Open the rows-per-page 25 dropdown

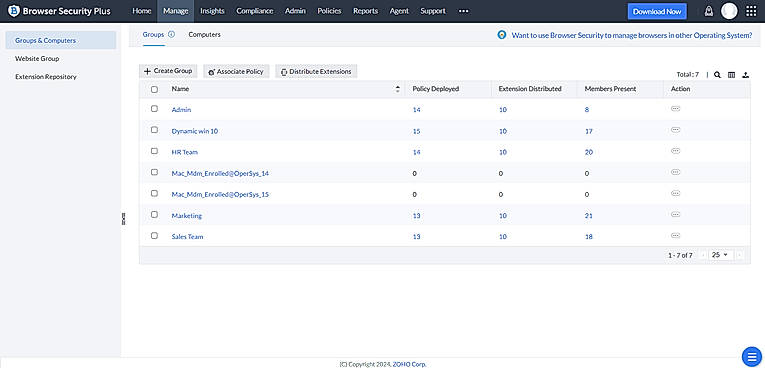tap(720, 255)
